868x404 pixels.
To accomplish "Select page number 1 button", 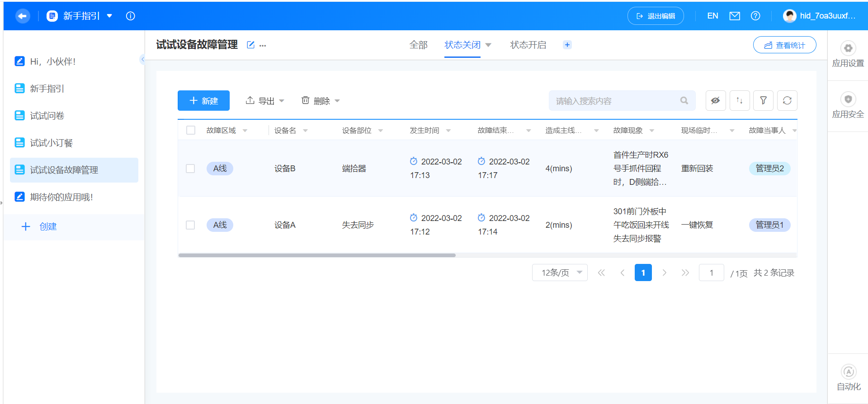I will tap(643, 272).
